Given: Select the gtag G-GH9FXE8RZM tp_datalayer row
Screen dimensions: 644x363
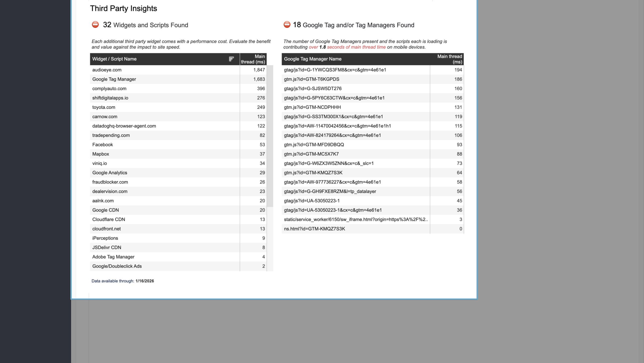Looking at the screenshot, I should pos(373,191).
